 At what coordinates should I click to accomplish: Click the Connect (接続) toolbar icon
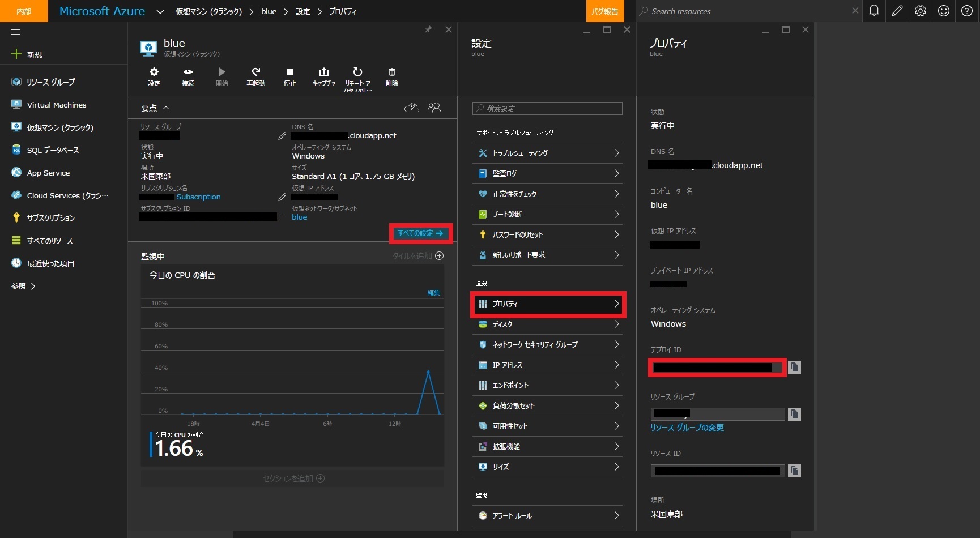[188, 76]
